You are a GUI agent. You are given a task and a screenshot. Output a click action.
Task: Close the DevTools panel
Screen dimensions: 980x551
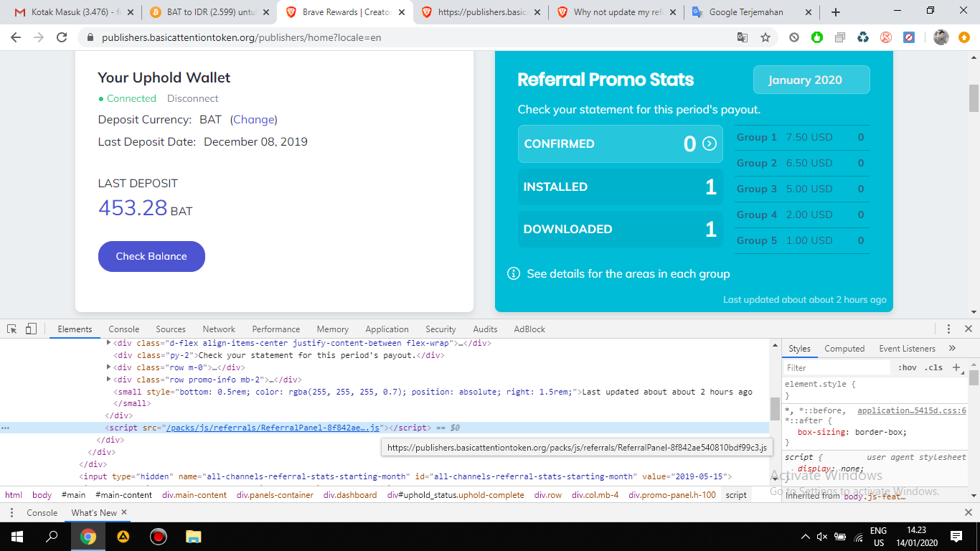click(968, 329)
